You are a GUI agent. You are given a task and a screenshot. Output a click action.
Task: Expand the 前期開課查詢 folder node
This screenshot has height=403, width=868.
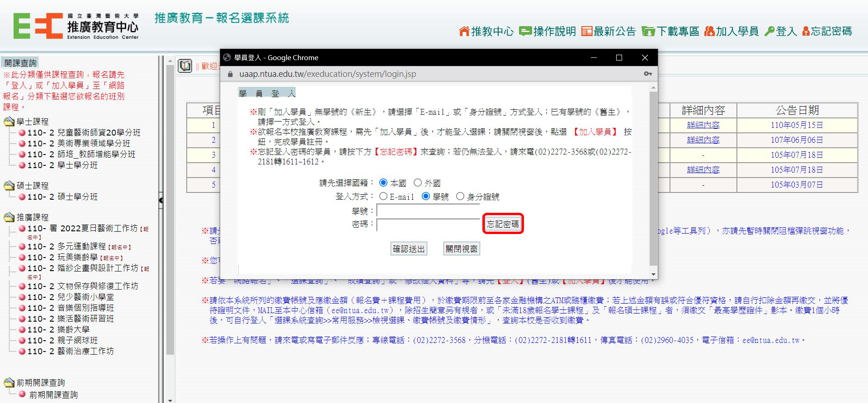[9, 383]
